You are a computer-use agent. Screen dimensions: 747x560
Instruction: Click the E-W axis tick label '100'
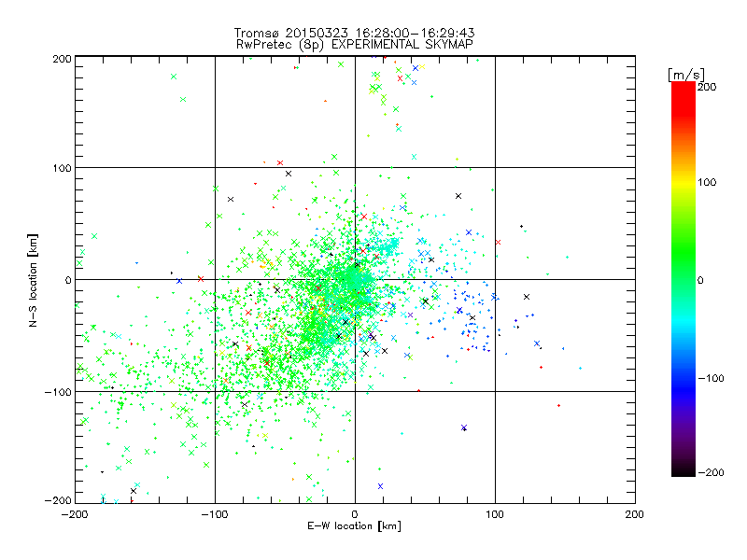(x=495, y=514)
